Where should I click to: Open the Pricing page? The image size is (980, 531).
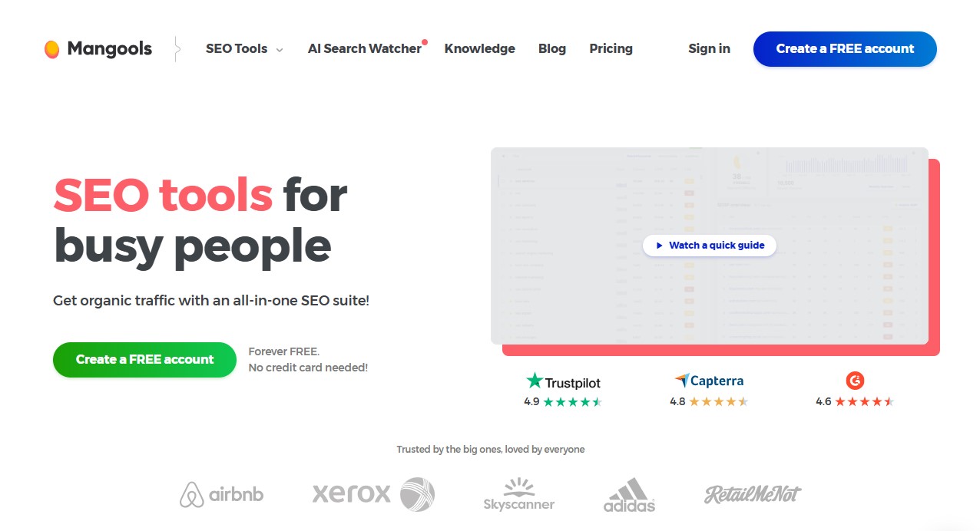611,48
